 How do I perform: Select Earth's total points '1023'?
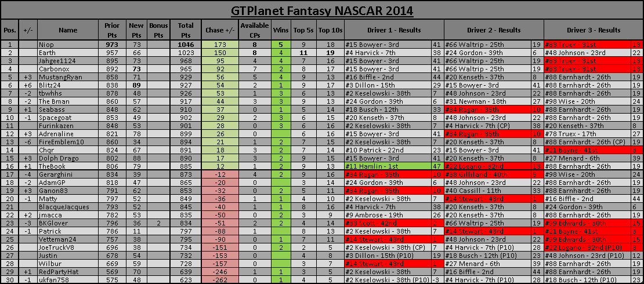tap(186, 52)
